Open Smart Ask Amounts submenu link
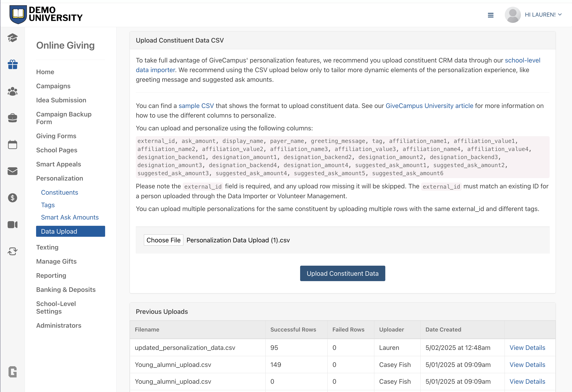 click(x=70, y=217)
